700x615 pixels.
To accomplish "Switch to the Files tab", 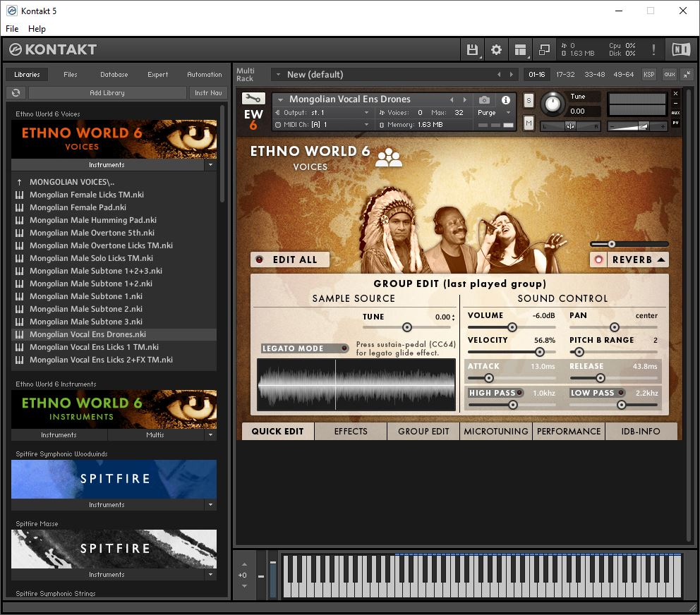I will click(x=70, y=75).
